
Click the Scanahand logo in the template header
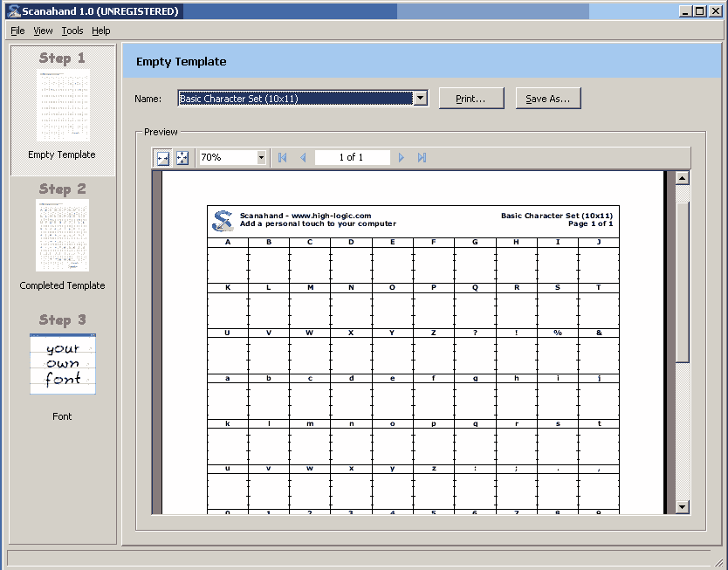click(223, 221)
